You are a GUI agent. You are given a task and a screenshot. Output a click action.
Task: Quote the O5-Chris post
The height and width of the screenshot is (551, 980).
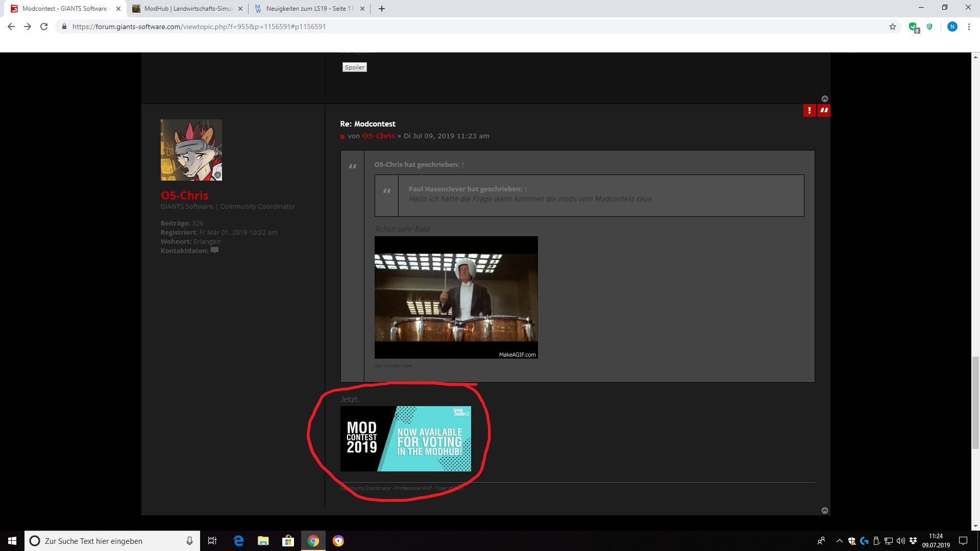824,110
